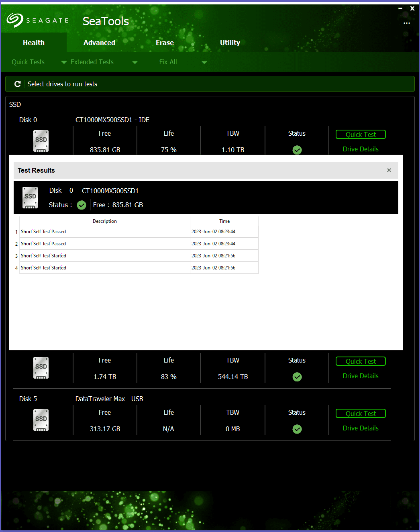Image resolution: width=420 pixels, height=532 pixels.
Task: Click the '544.14 TB' TBW value
Action: (x=233, y=377)
